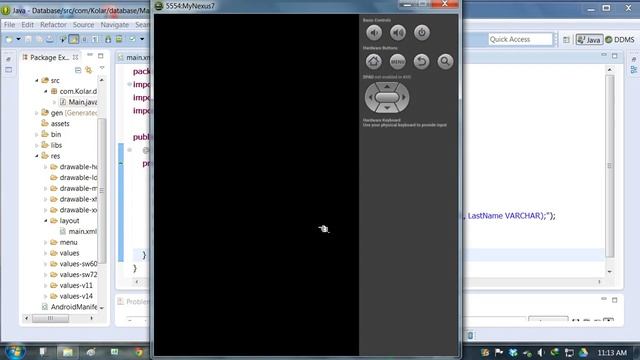The width and height of the screenshot is (640, 360).
Task: Click the Package Explorer vertical scrollbar
Action: [102, 191]
